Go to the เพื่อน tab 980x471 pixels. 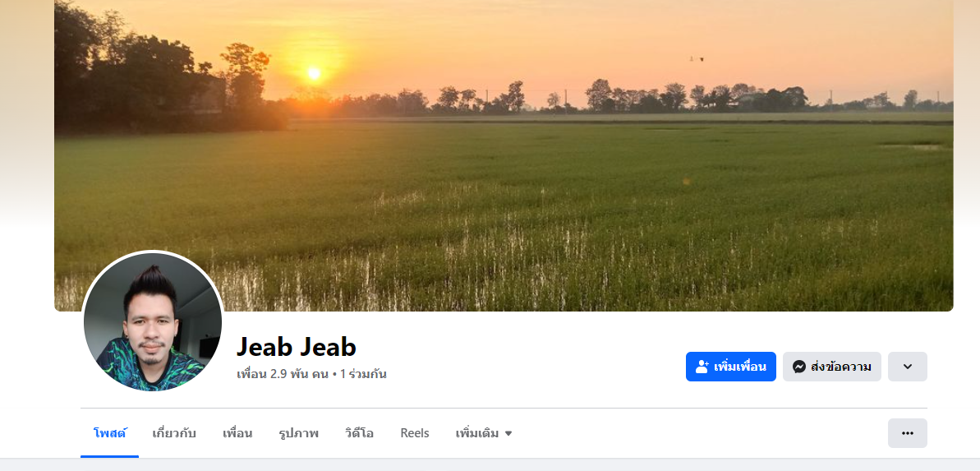(237, 433)
